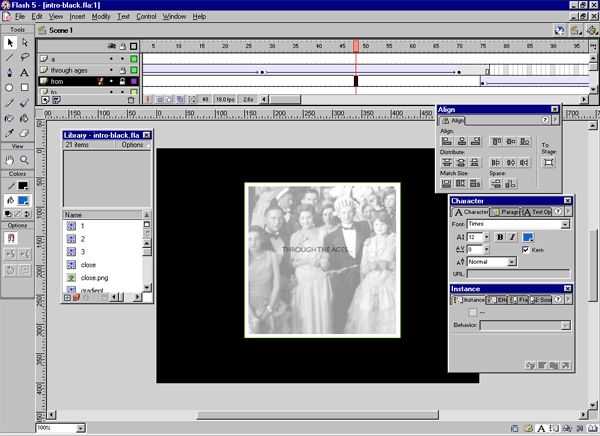
Task: Open the Normal character position dropdown
Action: click(x=512, y=262)
